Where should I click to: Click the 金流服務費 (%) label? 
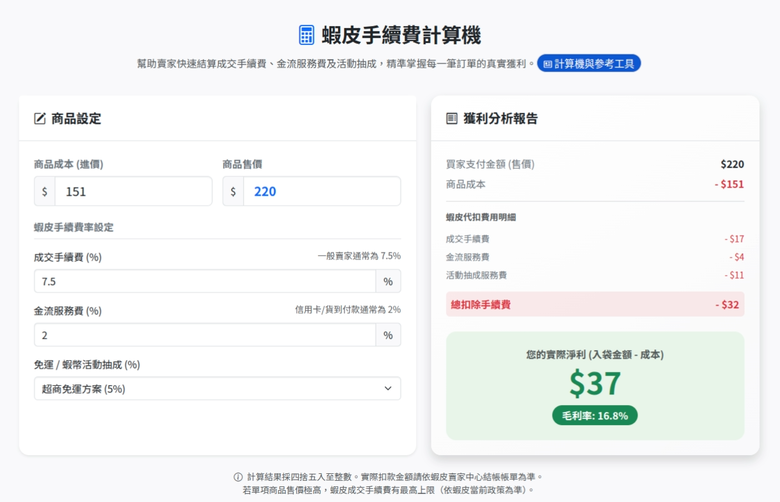68,311
